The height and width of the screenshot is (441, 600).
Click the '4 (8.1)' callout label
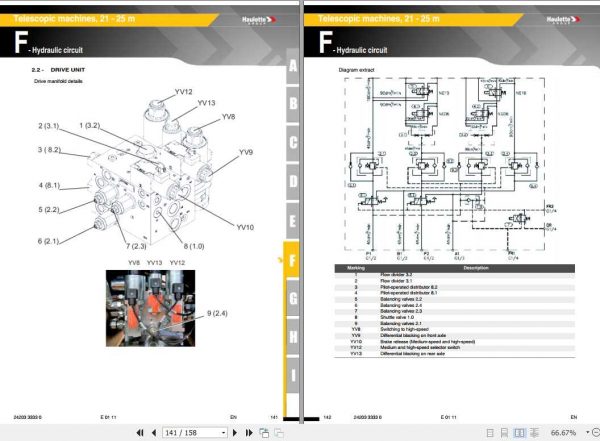coord(49,185)
